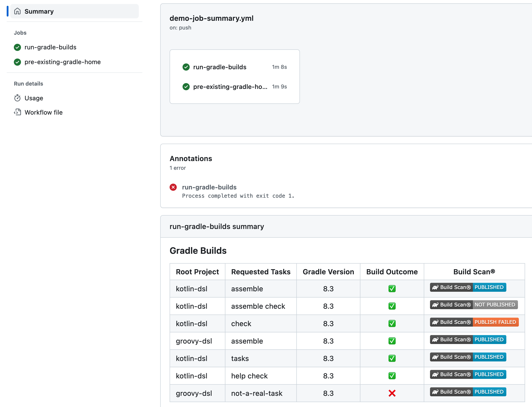Click the Build Outcome checkmark for help check row
Screen dimensions: 532x407
392,376
